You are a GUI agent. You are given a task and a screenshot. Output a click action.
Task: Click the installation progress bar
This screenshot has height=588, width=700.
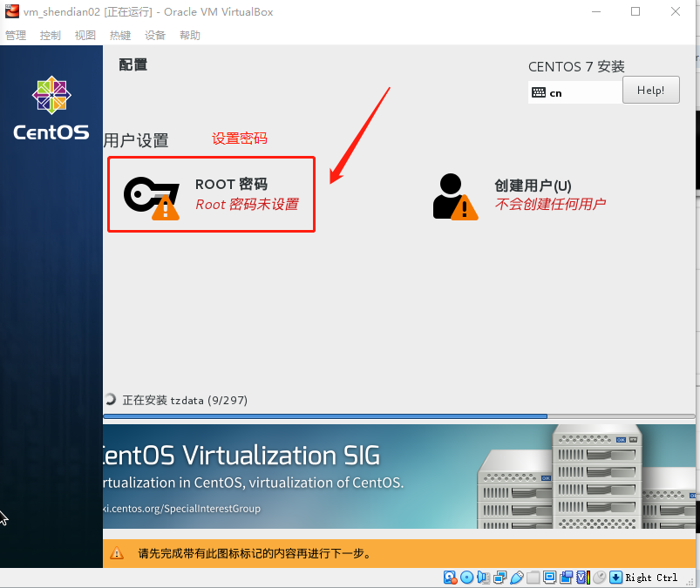pyautogui.click(x=398, y=416)
